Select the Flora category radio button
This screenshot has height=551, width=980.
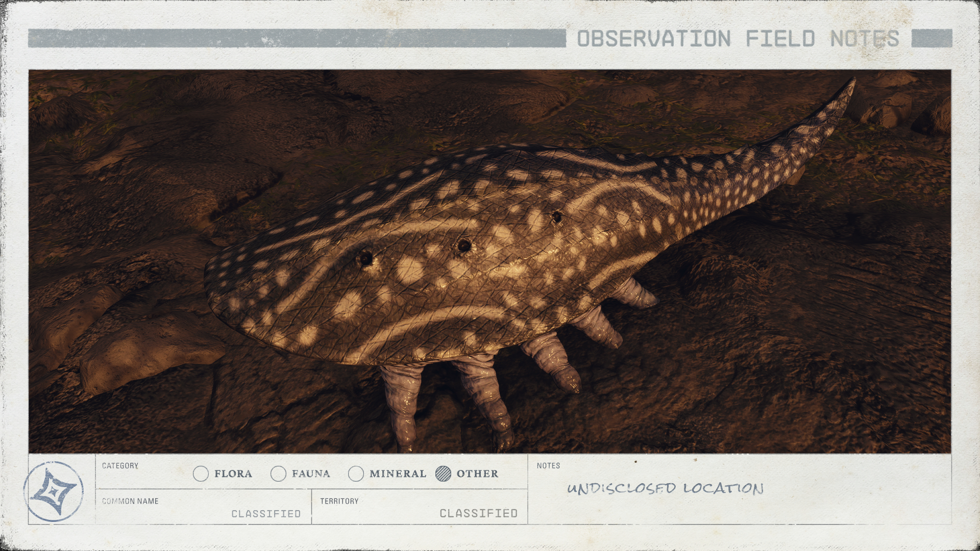coord(201,474)
